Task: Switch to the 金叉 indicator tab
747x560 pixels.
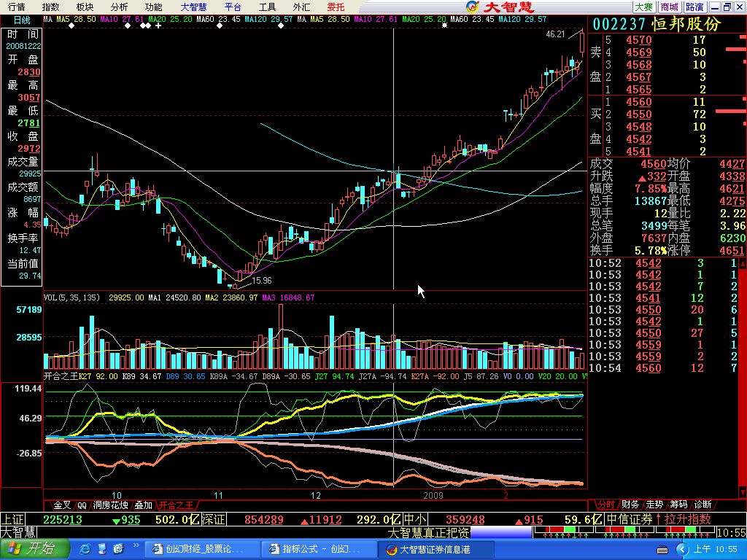Action: (63, 505)
